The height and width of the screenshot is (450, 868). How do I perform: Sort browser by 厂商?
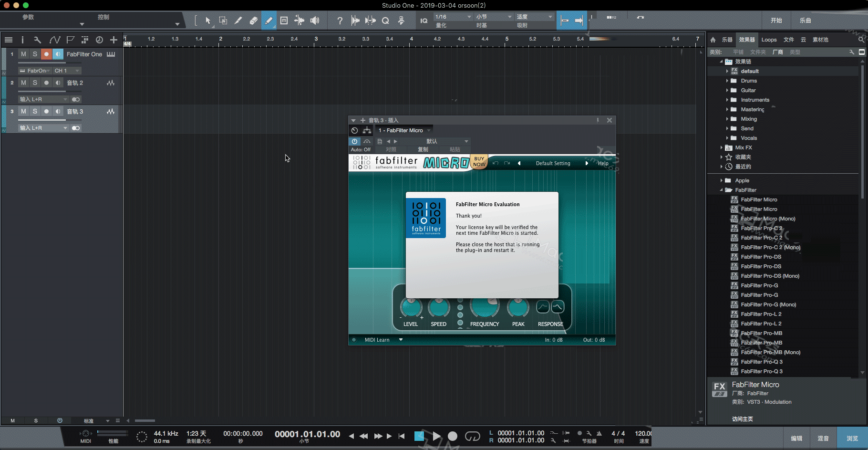tap(777, 52)
